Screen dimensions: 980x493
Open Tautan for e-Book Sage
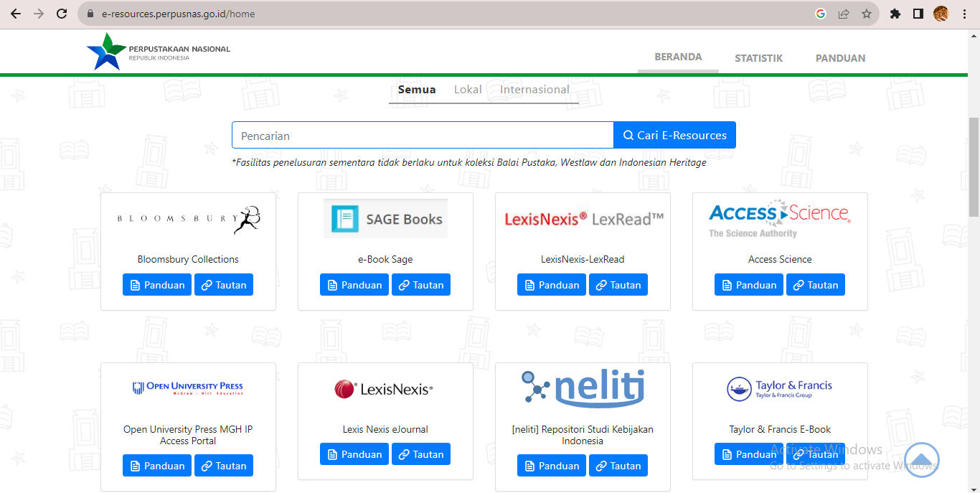click(421, 285)
